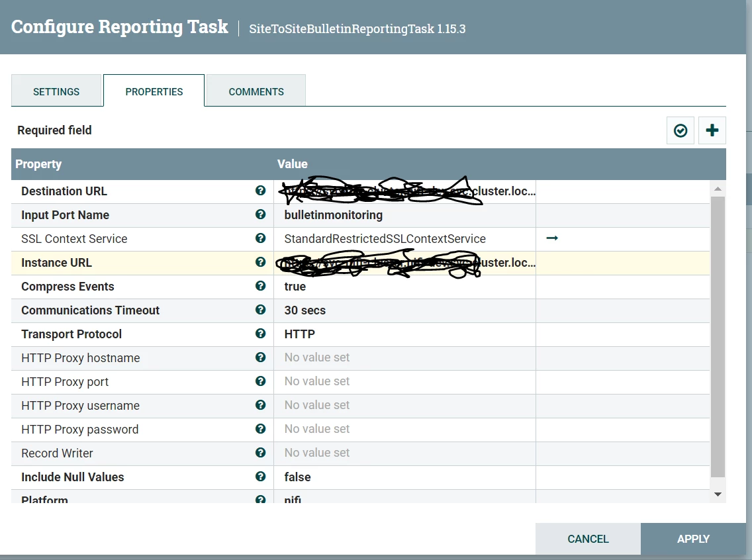The height and width of the screenshot is (560, 752).
Task: Select the Instance URL property label
Action: 56,263
